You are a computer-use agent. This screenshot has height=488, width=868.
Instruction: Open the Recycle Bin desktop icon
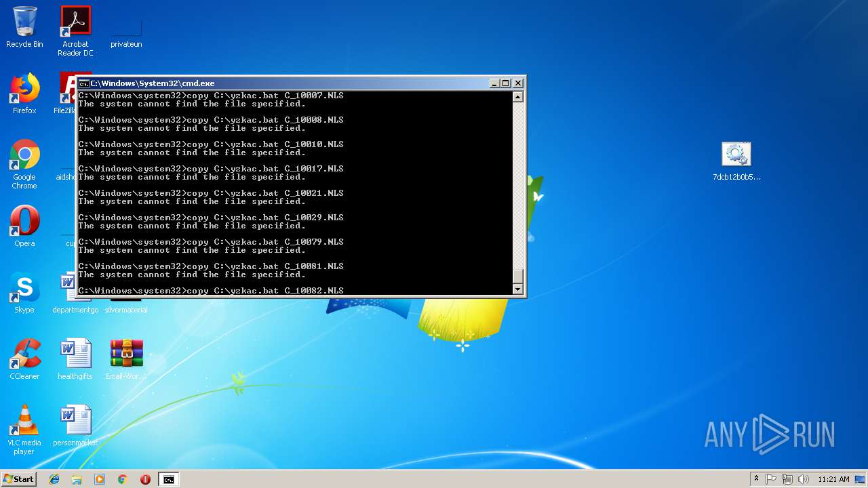24,27
